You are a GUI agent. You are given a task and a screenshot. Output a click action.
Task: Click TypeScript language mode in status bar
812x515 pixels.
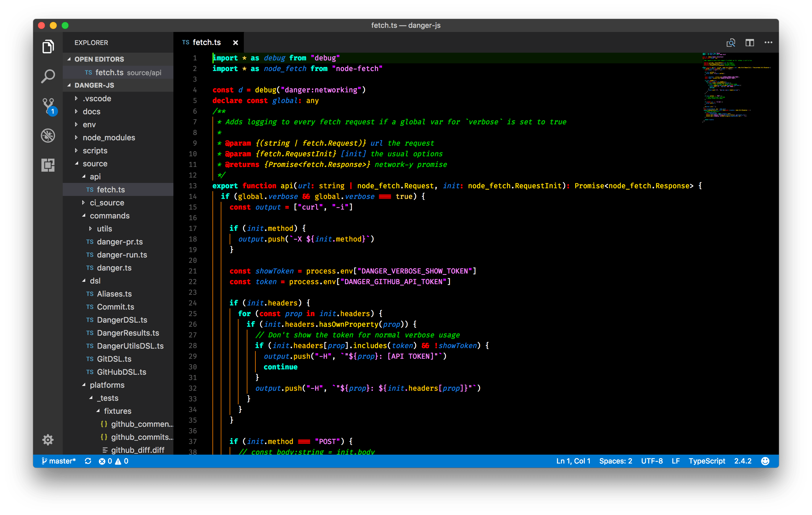pos(707,461)
